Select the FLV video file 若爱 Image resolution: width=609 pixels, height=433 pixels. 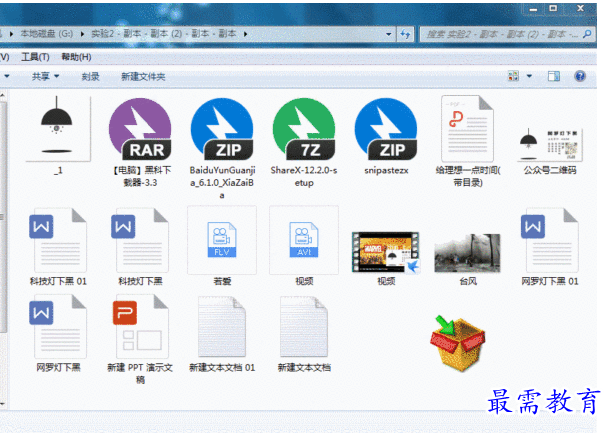pyautogui.click(x=222, y=240)
